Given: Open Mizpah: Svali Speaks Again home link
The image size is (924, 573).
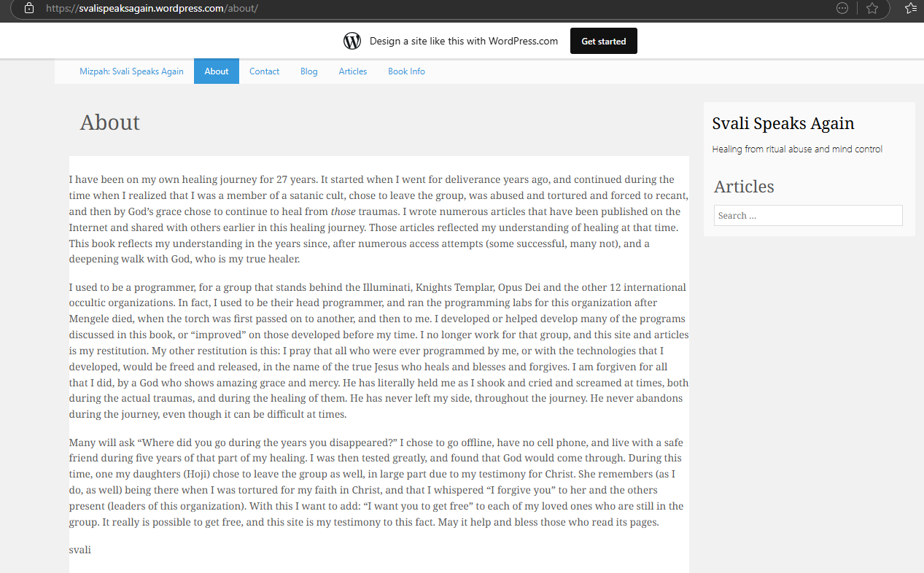Looking at the screenshot, I should [131, 71].
